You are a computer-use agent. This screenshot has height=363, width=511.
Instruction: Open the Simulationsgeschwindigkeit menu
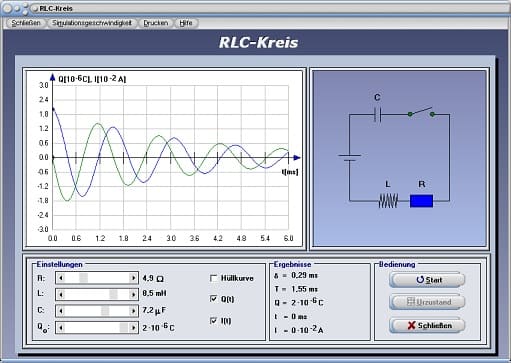coord(92,23)
